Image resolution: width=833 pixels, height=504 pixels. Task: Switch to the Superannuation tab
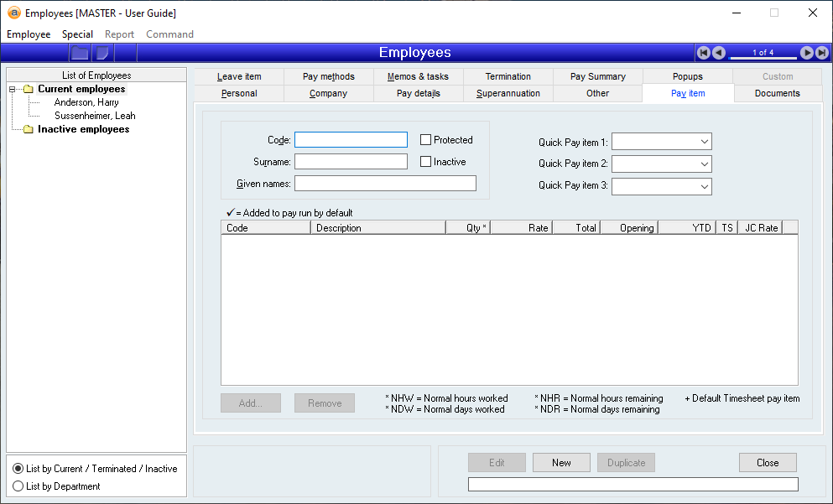(508, 94)
